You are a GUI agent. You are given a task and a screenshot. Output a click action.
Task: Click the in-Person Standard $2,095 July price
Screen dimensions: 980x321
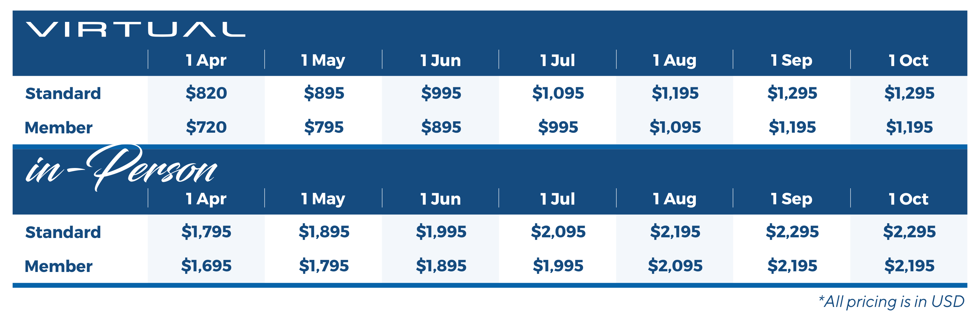click(x=558, y=231)
